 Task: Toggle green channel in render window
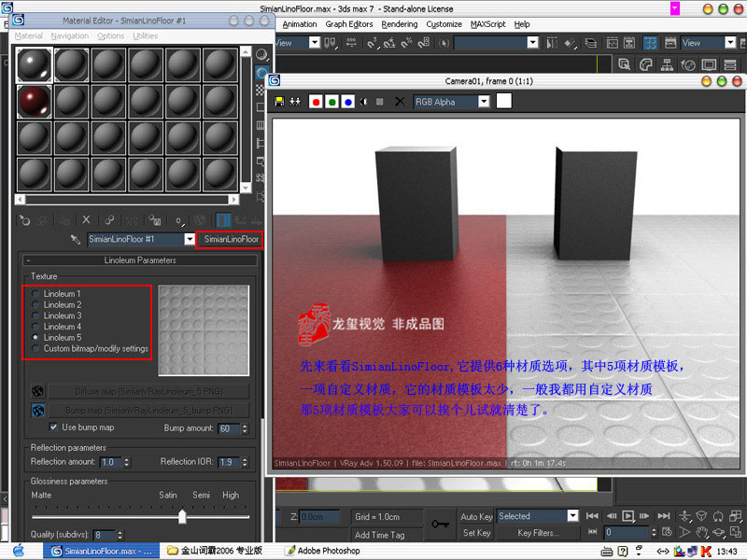click(332, 102)
